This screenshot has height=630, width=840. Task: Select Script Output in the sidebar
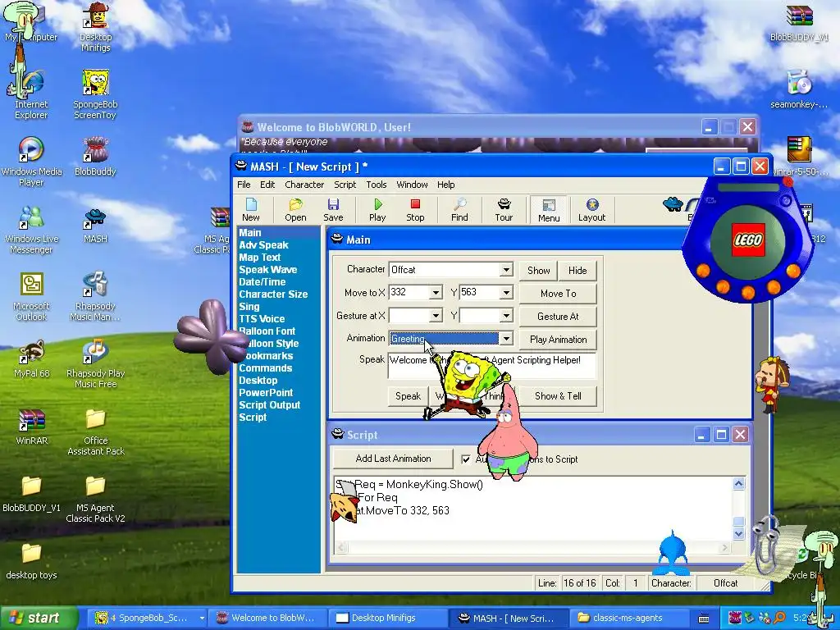pyautogui.click(x=269, y=405)
